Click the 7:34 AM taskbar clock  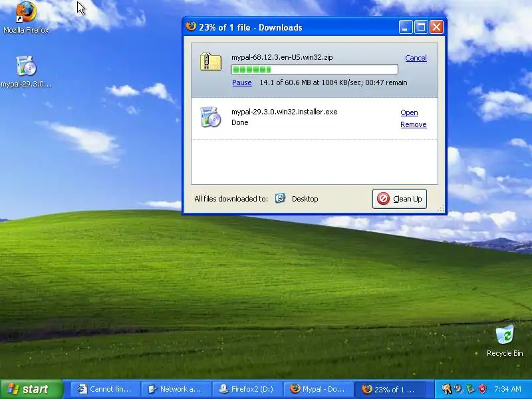coord(507,389)
